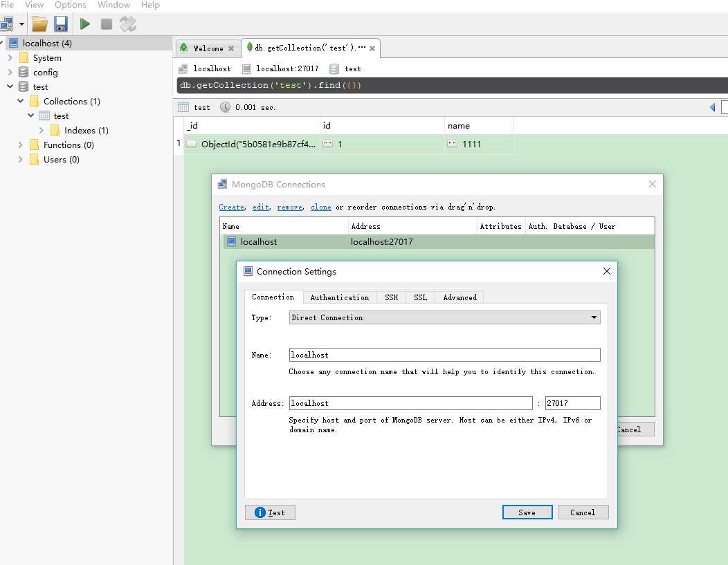Click the config database icon
This screenshot has height=565, width=728.
pyautogui.click(x=24, y=73)
